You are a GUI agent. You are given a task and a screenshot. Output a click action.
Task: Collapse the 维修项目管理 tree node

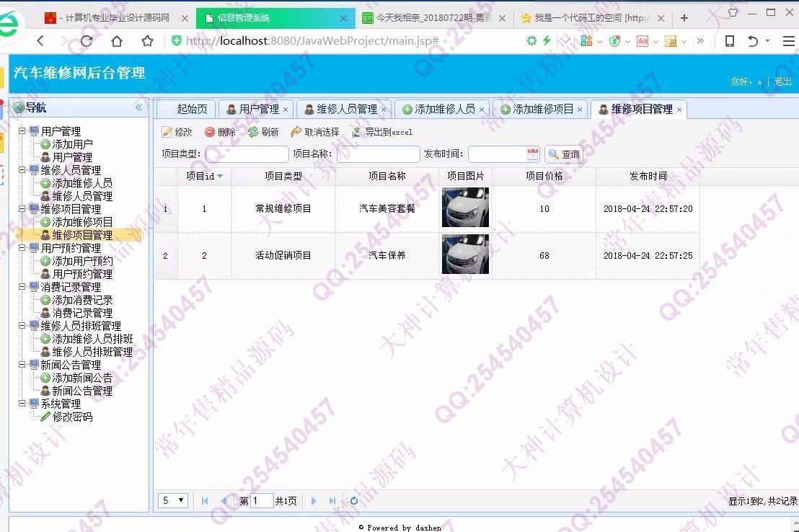pyautogui.click(x=22, y=209)
